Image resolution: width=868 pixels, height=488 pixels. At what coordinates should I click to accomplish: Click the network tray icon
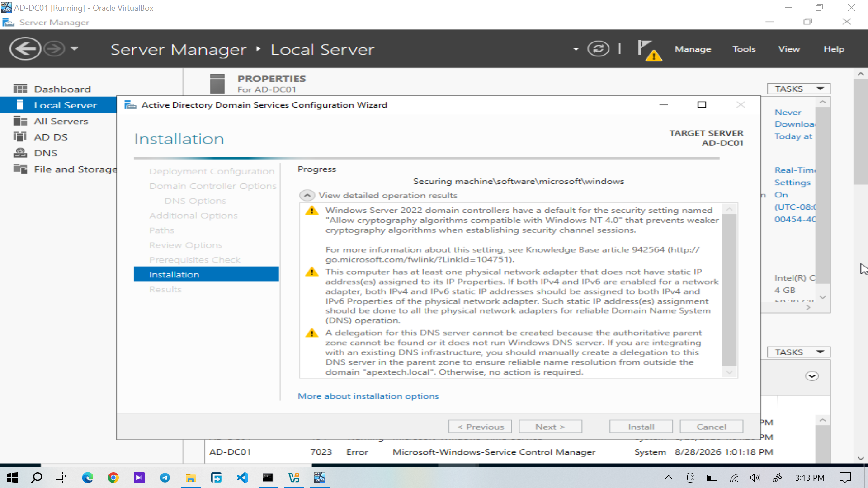coord(734,478)
